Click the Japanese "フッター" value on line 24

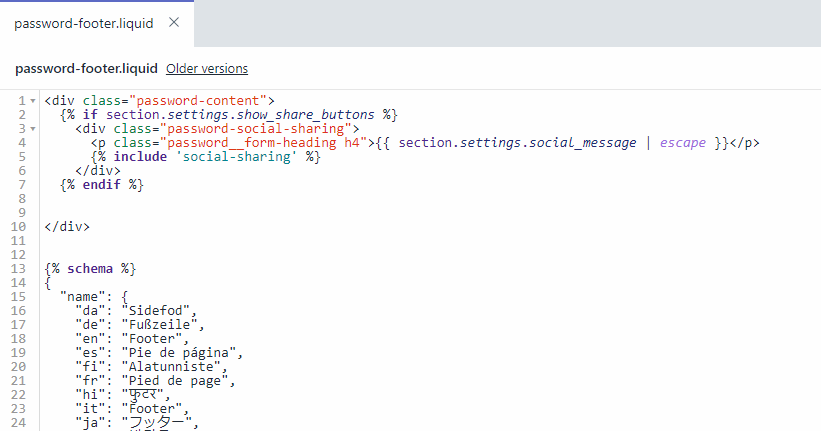[x=157, y=423]
